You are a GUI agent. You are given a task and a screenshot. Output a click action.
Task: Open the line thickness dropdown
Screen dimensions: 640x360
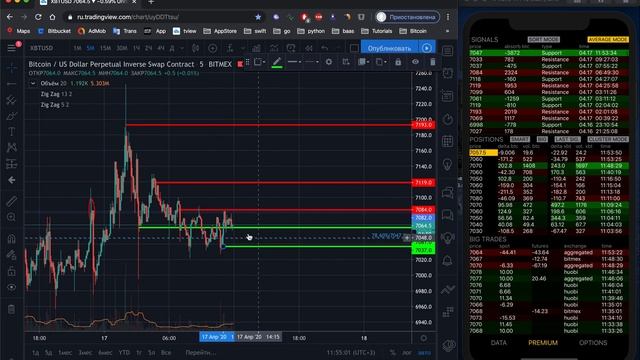click(294, 62)
